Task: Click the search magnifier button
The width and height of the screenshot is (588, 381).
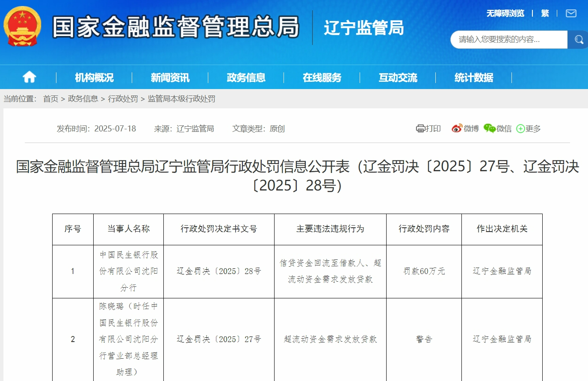Action: tap(579, 40)
